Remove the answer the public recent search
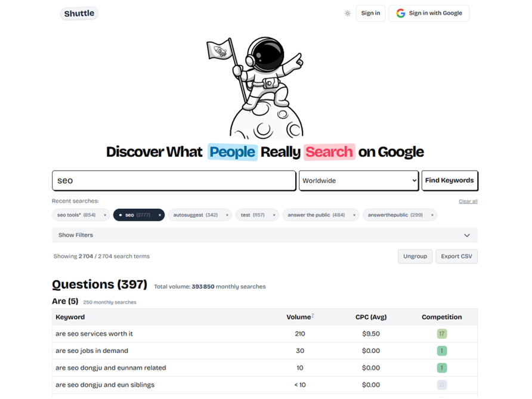The width and height of the screenshot is (532, 399). [x=354, y=215]
